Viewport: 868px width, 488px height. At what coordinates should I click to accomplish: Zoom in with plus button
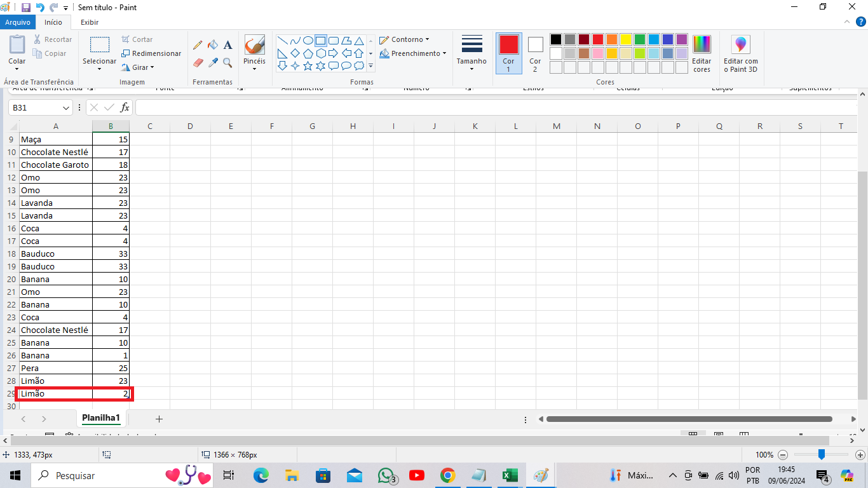point(860,455)
